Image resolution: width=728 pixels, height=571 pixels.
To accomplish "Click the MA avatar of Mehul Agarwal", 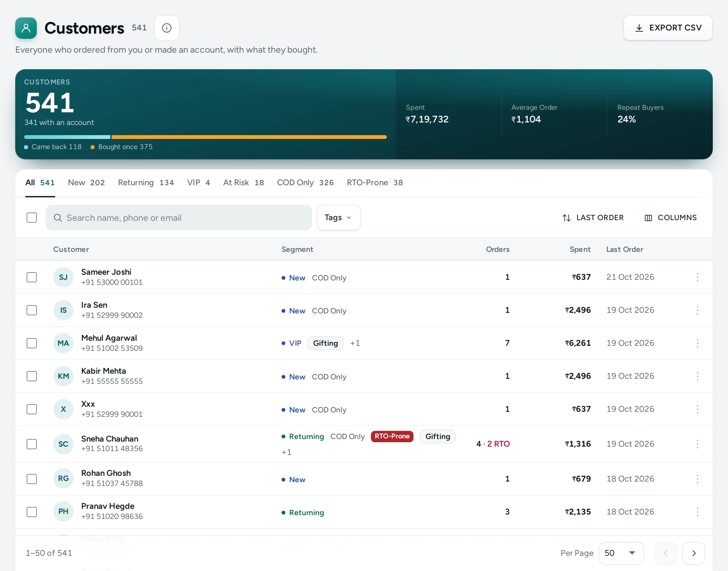I will 63,343.
